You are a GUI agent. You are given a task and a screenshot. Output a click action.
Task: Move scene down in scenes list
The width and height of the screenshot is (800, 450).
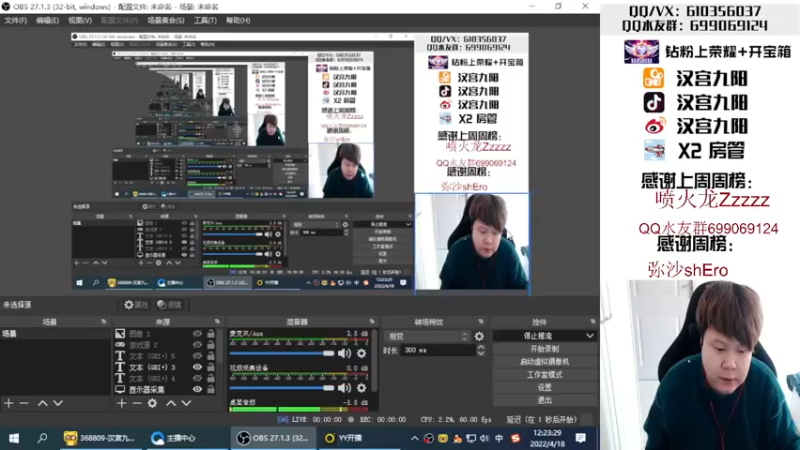point(58,403)
